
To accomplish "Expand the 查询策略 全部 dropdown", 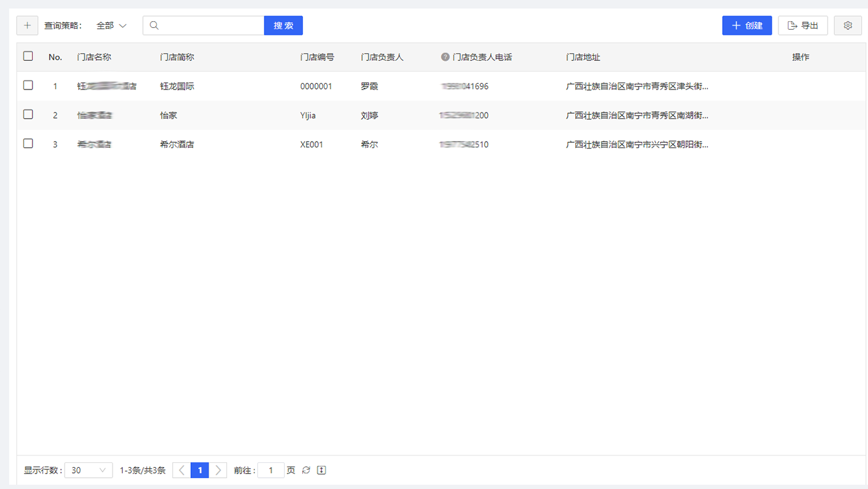I will click(111, 25).
